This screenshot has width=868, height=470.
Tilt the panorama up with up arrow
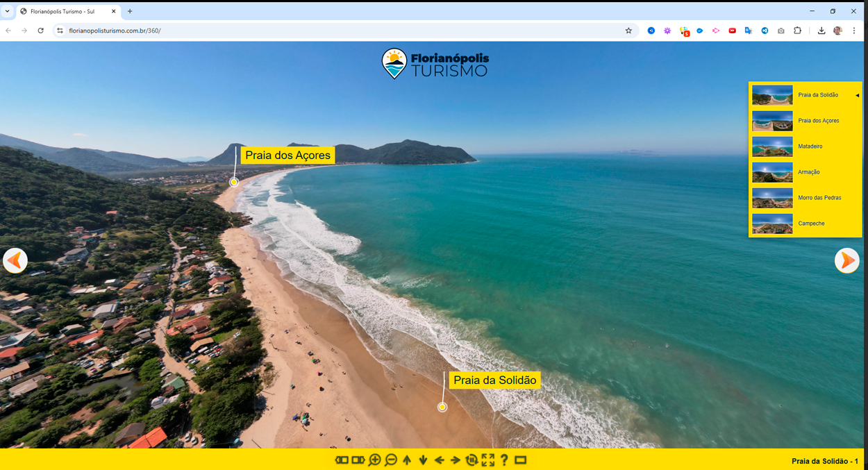[407, 460]
